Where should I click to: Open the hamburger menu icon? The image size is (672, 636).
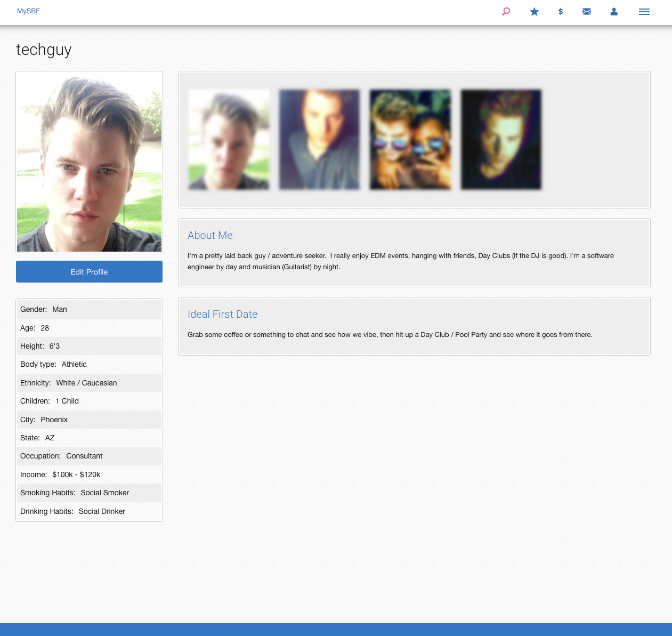click(x=644, y=12)
